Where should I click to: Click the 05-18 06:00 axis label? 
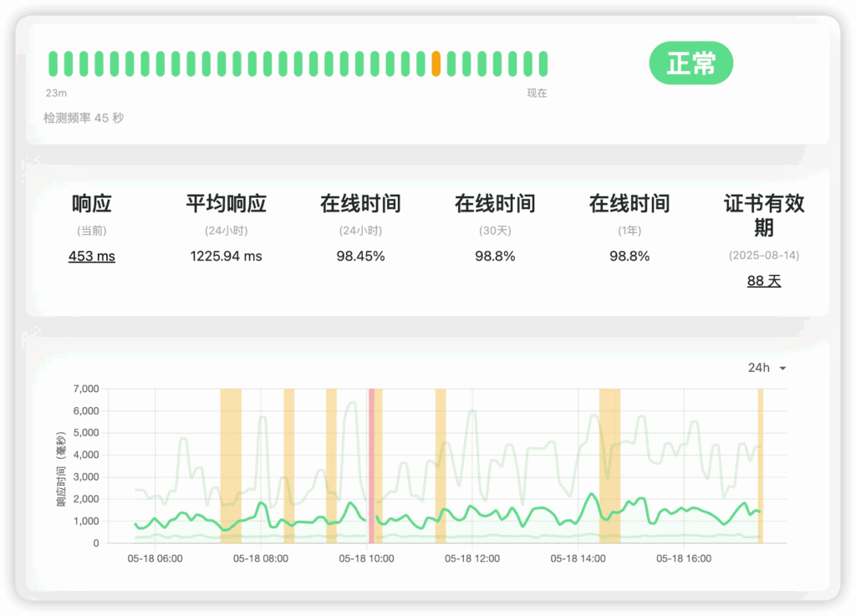pyautogui.click(x=155, y=558)
